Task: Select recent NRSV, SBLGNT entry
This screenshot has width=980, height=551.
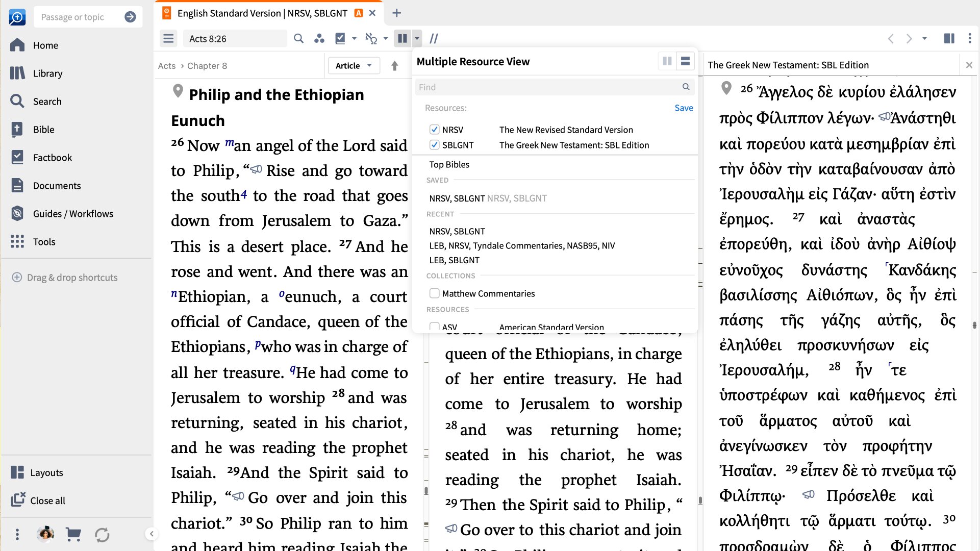Action: 457,231
